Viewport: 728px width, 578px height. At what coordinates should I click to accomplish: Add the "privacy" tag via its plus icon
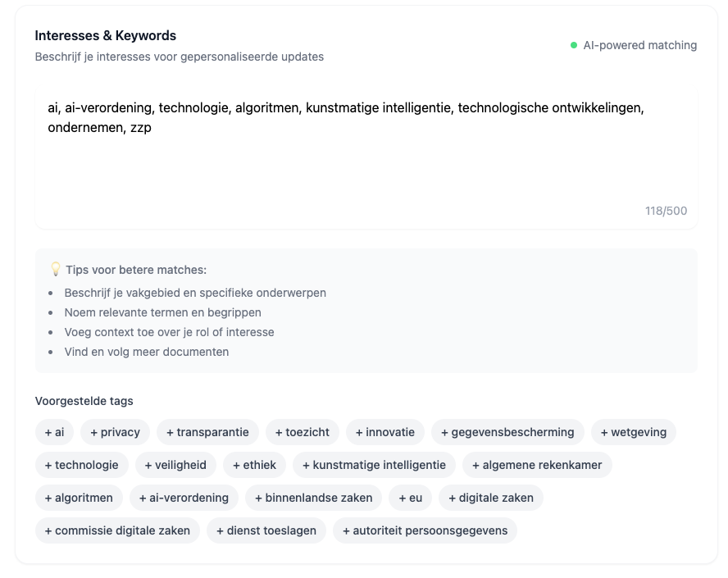(x=96, y=432)
